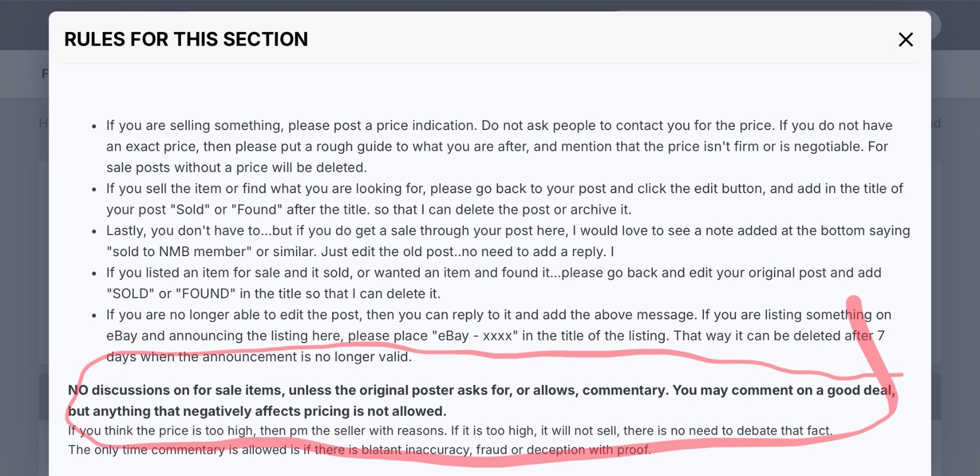Click the bullet about posting a price indication
Viewport: 980px width, 476px height.
click(499, 146)
